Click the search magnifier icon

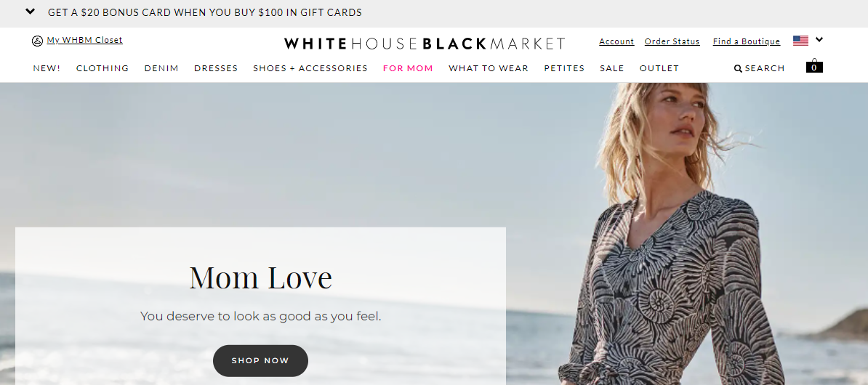coord(738,68)
